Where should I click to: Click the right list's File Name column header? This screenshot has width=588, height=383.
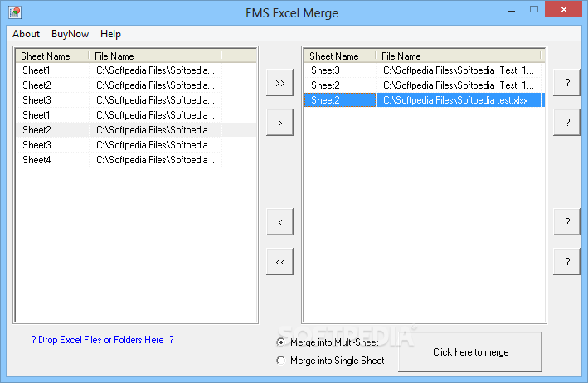(459, 56)
